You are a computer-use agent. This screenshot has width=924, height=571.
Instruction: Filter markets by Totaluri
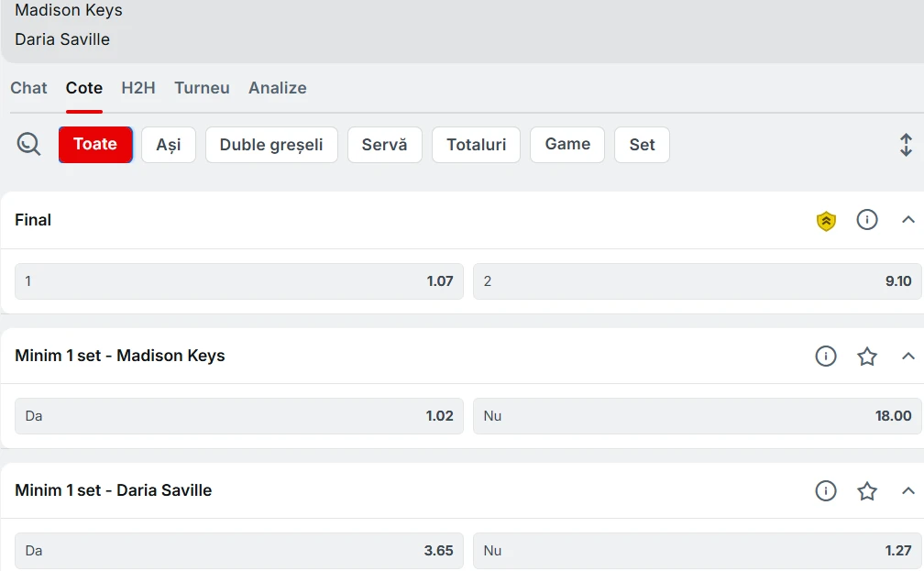click(476, 145)
